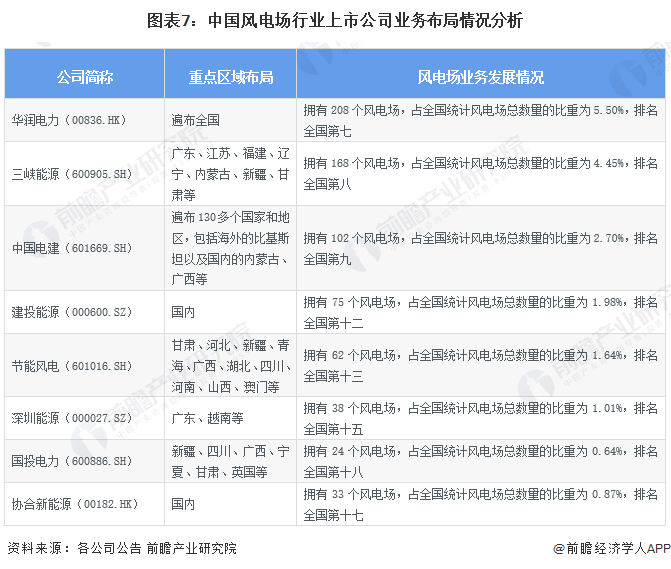Click the chart title 图表7：中国风电场行业上市公司业务布局情况分析
671x569 pixels.
point(335,21)
